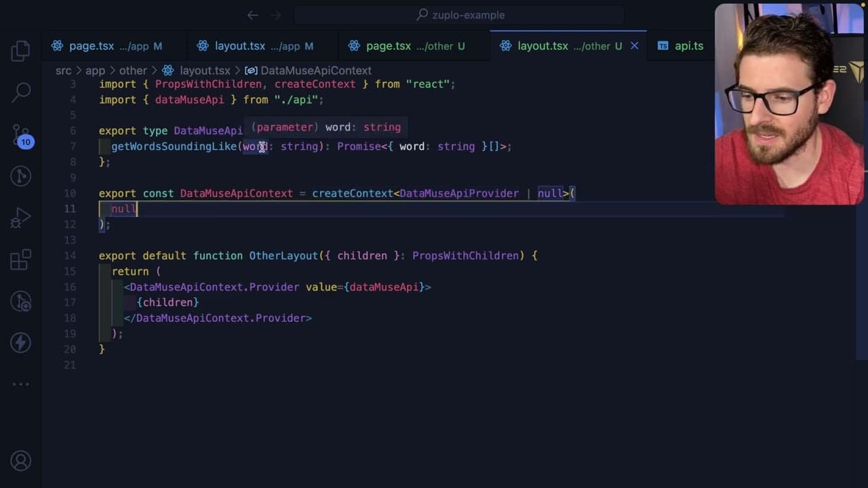The image size is (868, 488).
Task: Open the Extensions view icon
Action: pos(21,259)
